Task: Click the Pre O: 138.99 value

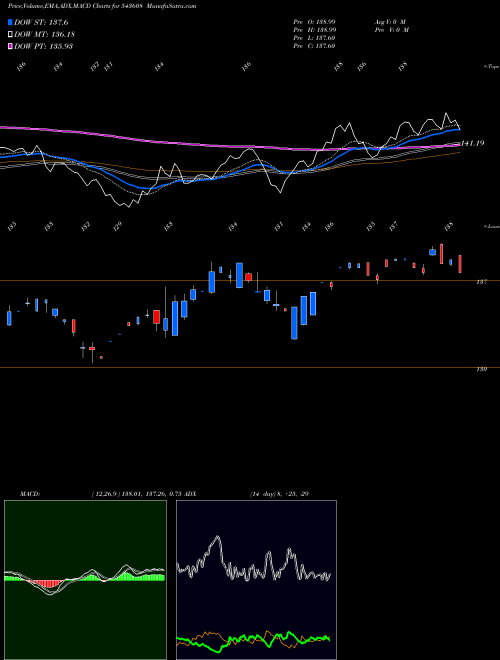Action: (314, 21)
